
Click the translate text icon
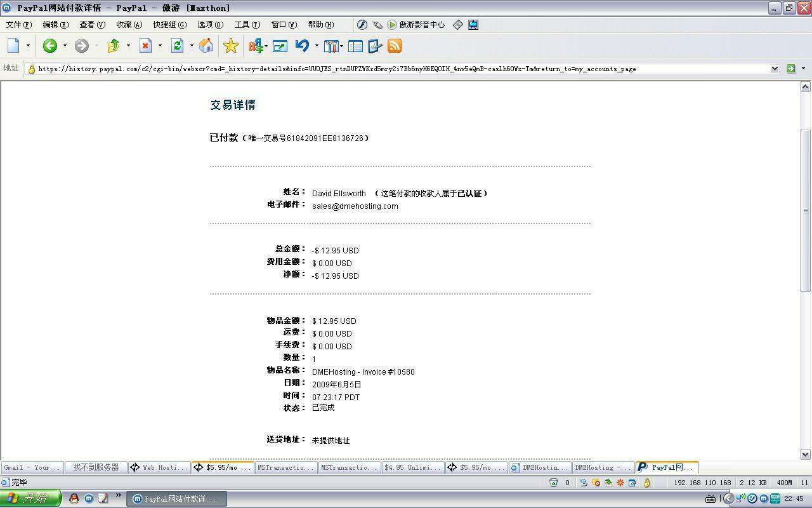click(x=256, y=46)
